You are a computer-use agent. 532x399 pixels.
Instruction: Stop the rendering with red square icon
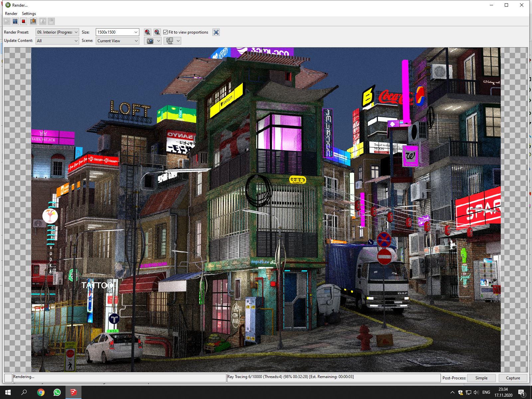(x=24, y=21)
